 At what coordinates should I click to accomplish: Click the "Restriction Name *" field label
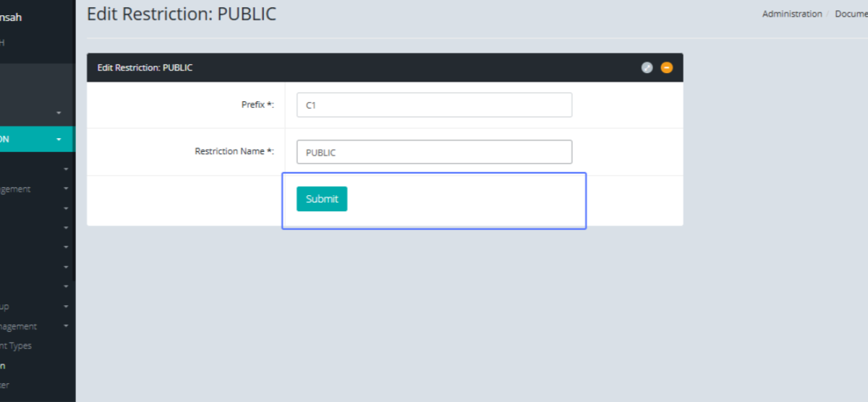pyautogui.click(x=234, y=151)
